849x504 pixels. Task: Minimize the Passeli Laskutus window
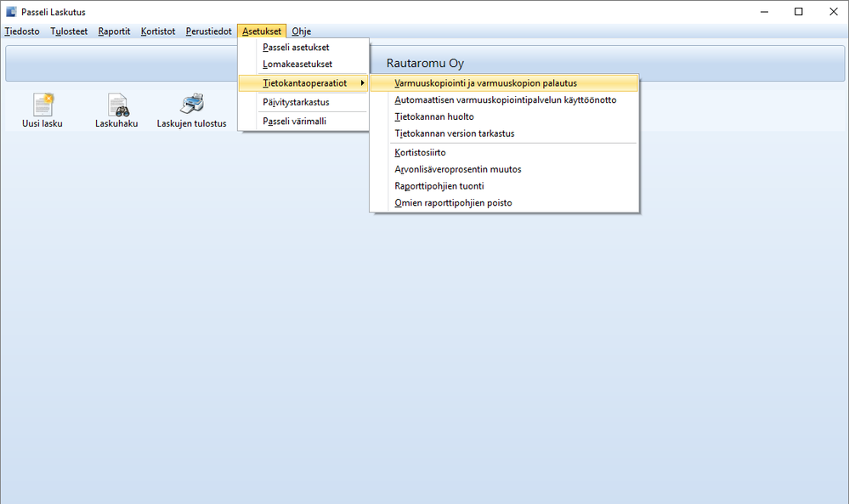(x=764, y=12)
